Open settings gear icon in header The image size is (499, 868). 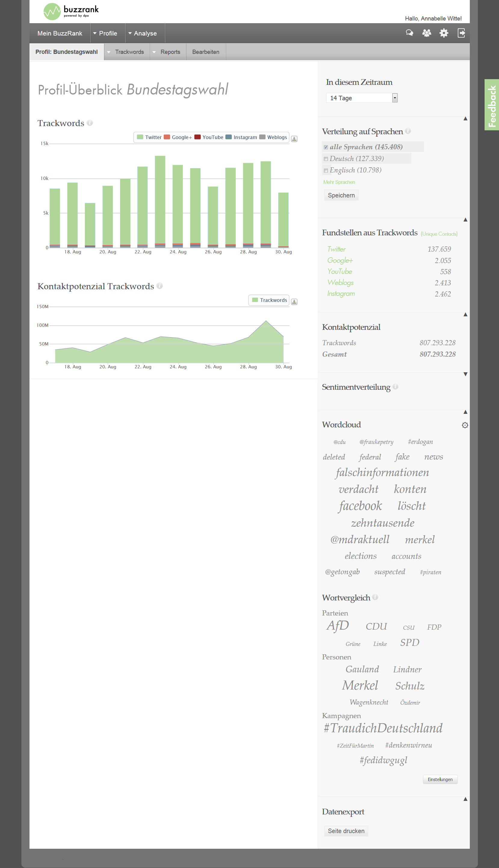[444, 33]
